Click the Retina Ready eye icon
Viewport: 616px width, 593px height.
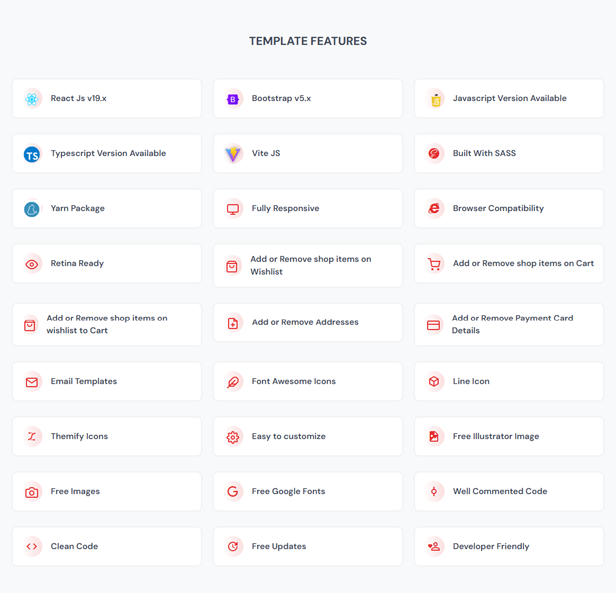(32, 264)
